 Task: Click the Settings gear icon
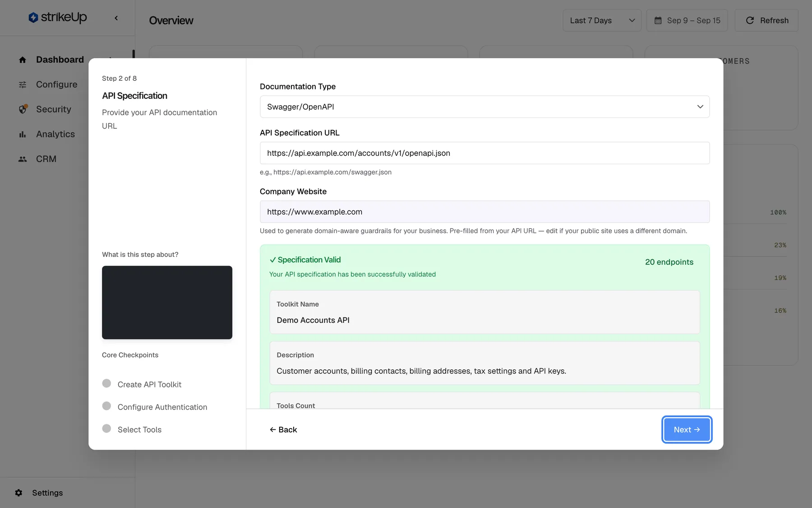coord(18,493)
